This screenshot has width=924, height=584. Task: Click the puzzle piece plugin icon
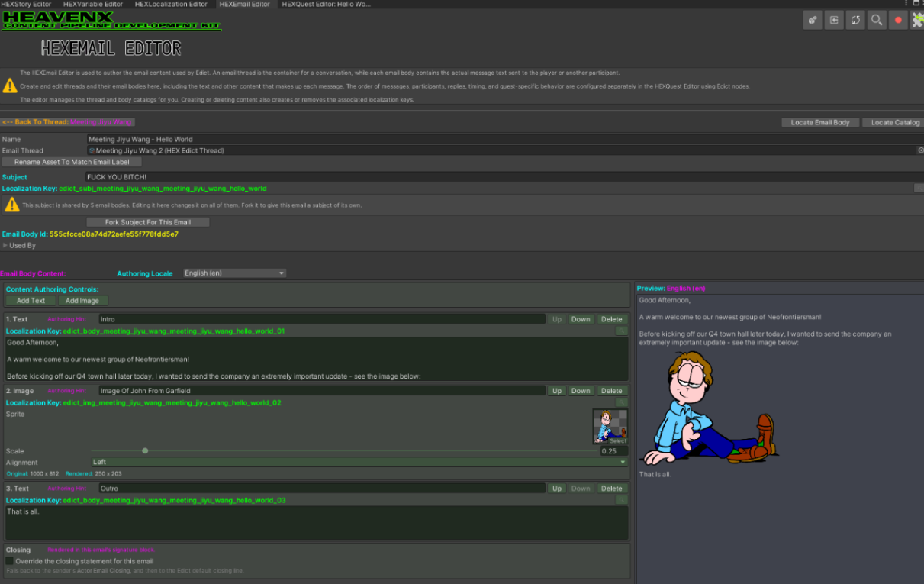pyautogui.click(x=917, y=21)
